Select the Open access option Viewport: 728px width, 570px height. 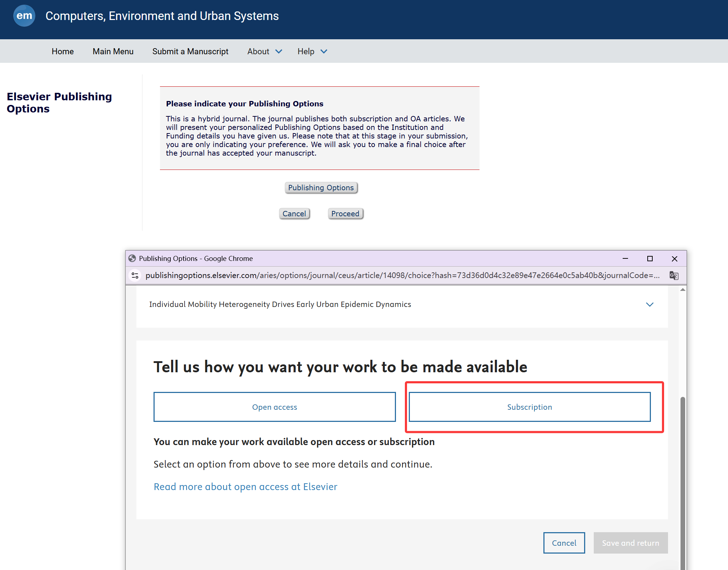click(274, 407)
